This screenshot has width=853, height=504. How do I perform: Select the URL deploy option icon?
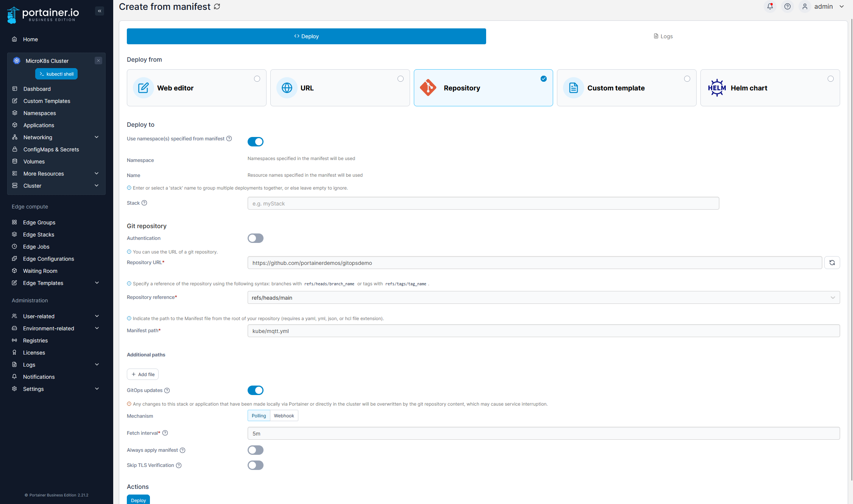(x=286, y=88)
